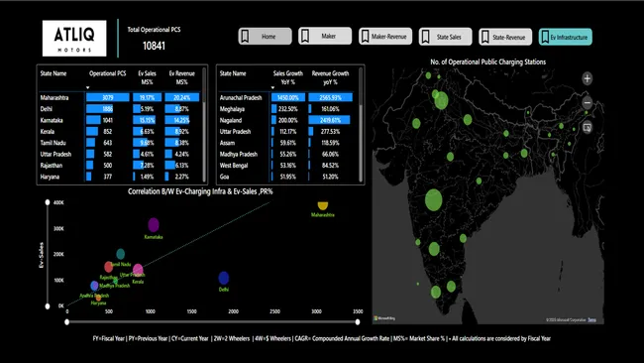Click Delhi bubble on the India map
The width and height of the screenshot is (644, 363).
441,101
